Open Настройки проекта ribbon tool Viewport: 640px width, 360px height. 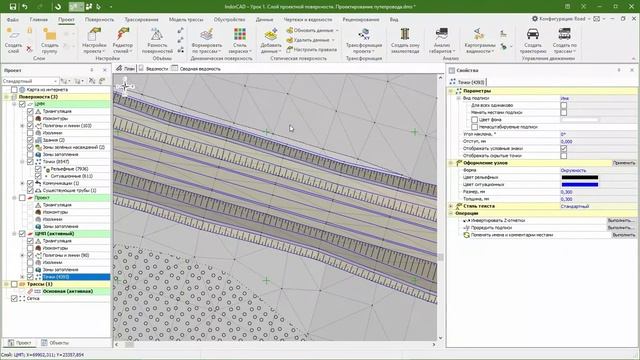tap(94, 40)
